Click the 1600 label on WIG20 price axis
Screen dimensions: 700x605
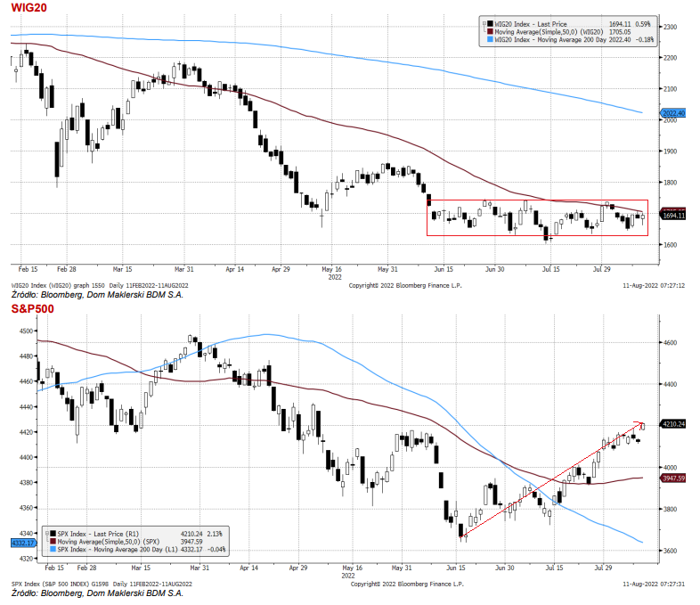pyautogui.click(x=670, y=245)
